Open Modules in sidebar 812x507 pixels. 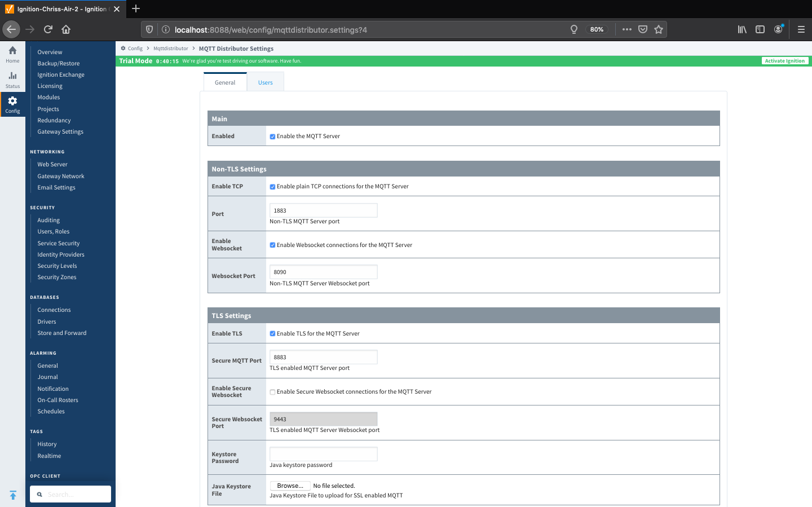(48, 97)
